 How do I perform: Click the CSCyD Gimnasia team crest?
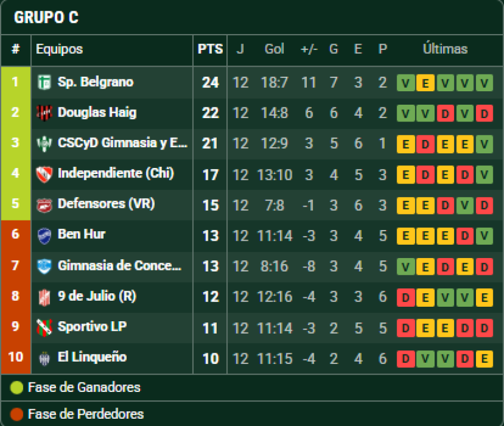point(44,143)
